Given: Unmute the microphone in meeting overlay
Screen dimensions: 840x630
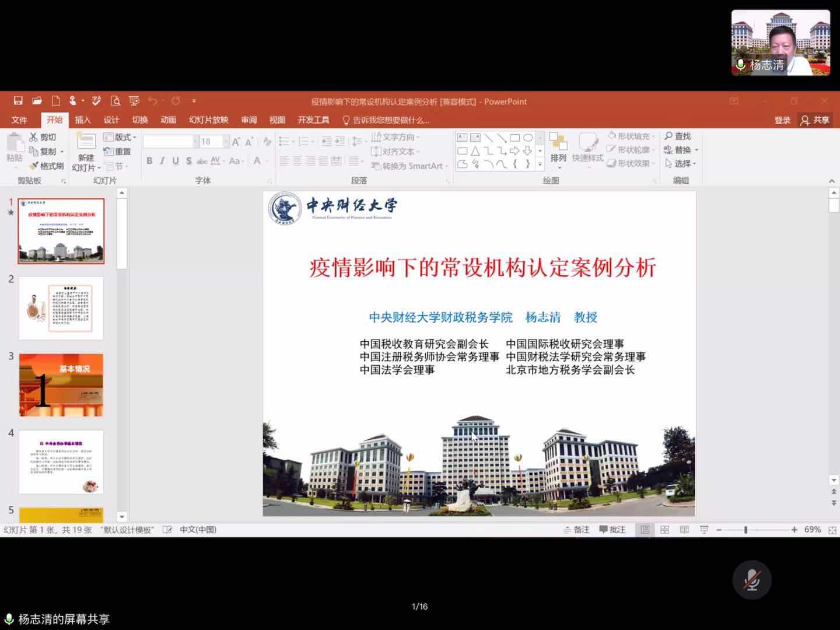Looking at the screenshot, I should [752, 580].
